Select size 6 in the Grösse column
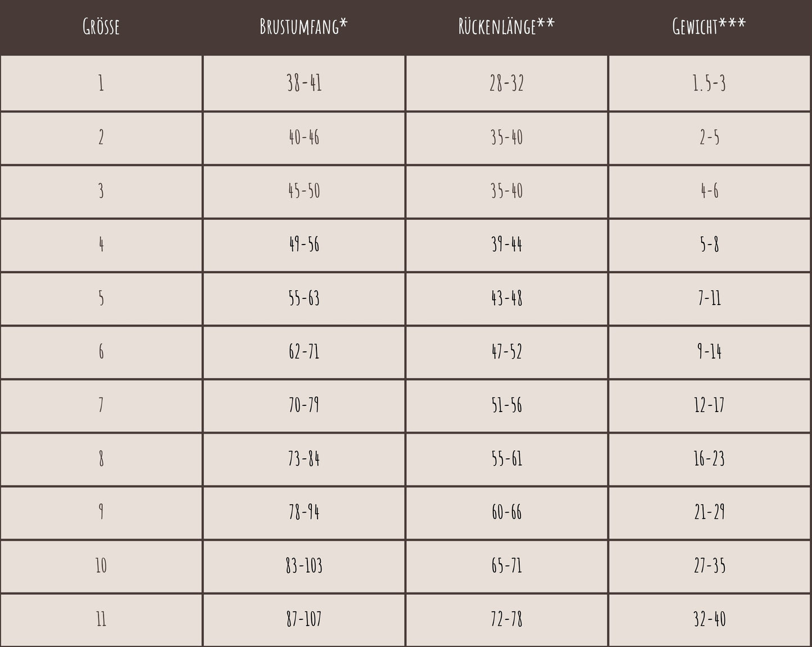 (101, 352)
